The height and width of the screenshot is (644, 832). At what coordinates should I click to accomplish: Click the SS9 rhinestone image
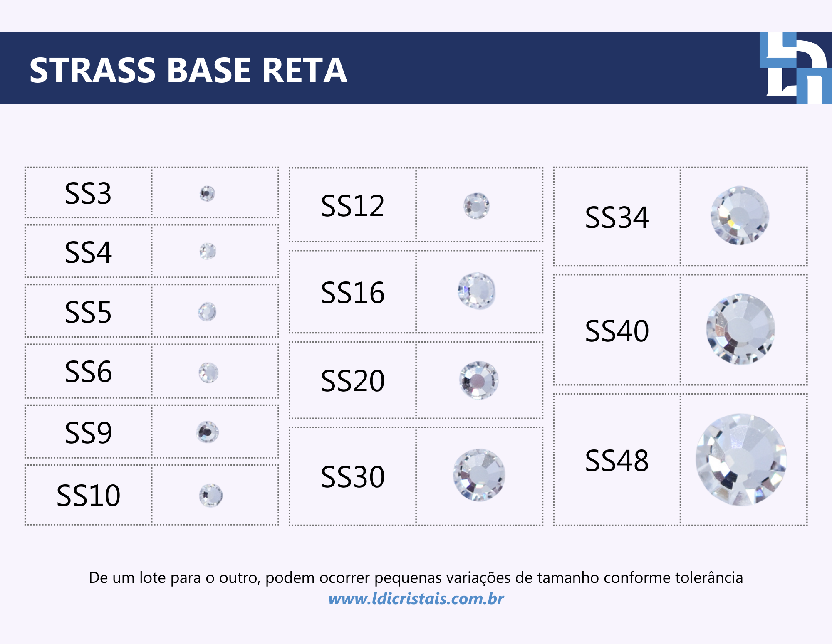pyautogui.click(x=208, y=432)
